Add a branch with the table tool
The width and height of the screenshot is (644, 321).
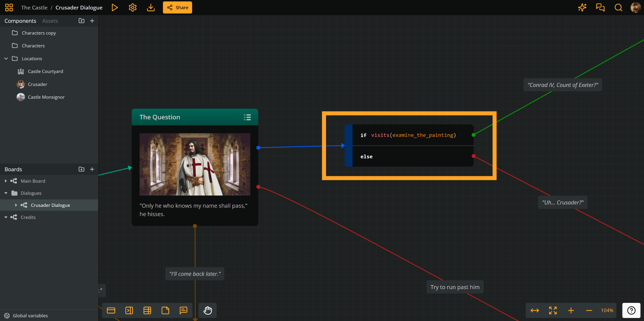click(147, 311)
